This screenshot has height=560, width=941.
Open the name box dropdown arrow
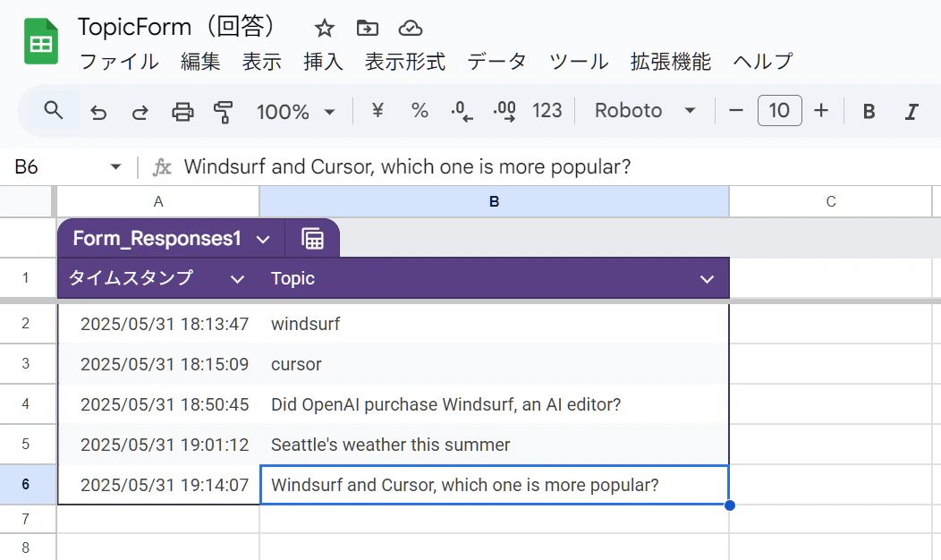(115, 167)
